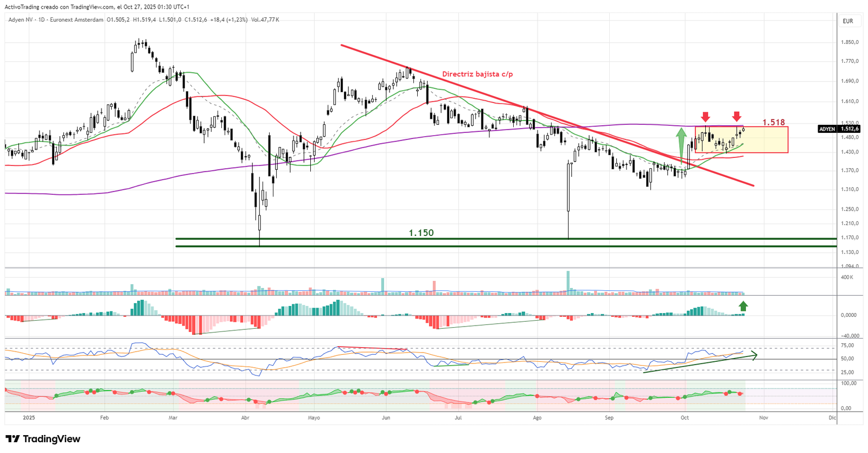Click the black ADYEN ticker tag on the price axis
The image size is (868, 453).
827,129
